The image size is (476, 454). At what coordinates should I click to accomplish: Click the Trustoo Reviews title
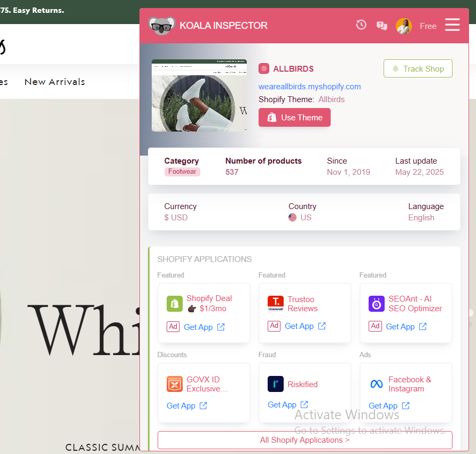coord(302,304)
